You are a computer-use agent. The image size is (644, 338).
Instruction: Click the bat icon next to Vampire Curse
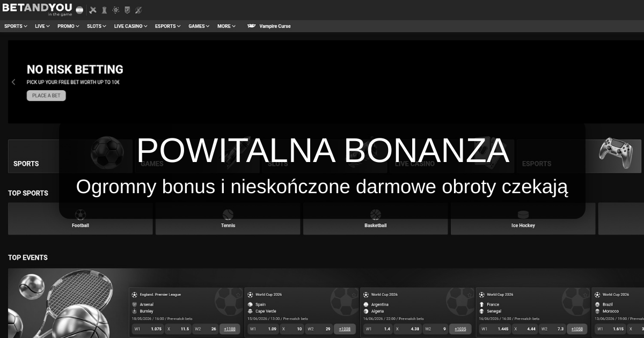click(x=251, y=26)
